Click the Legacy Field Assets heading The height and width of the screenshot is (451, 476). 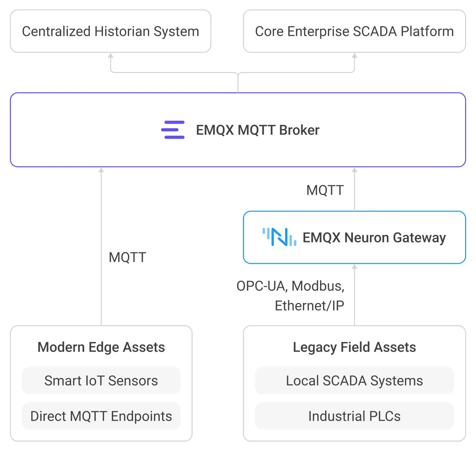pyautogui.click(x=355, y=347)
